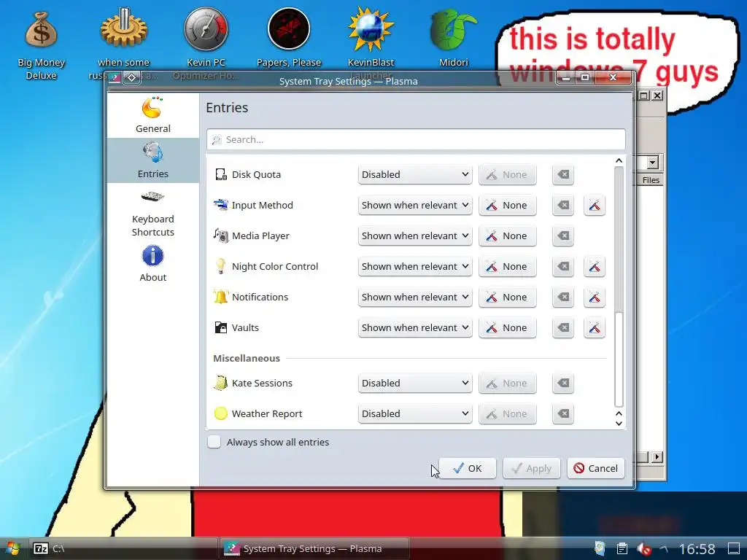Switch to the General settings page
Viewport: 747px width, 560px height.
[x=153, y=115]
